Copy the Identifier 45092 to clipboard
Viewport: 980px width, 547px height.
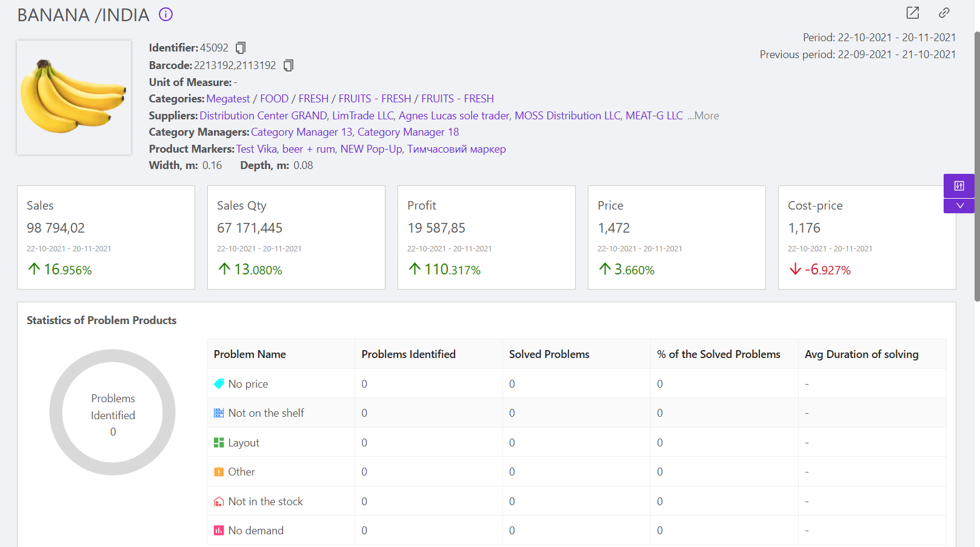(241, 48)
